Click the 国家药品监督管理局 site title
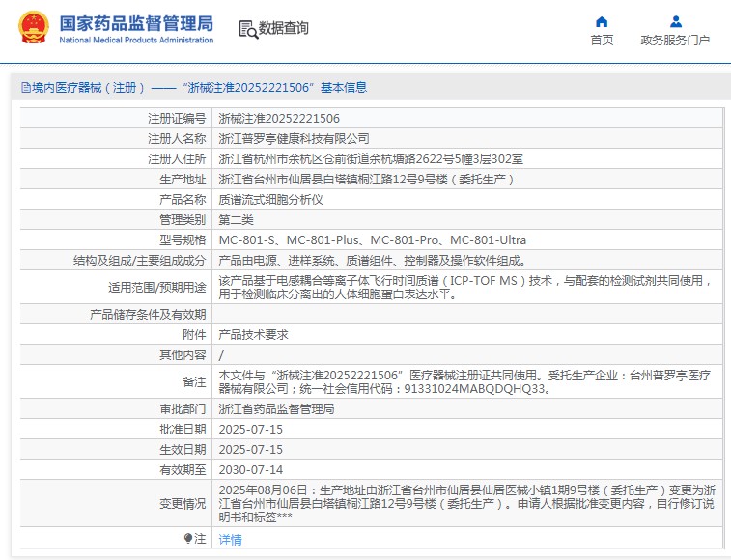The width and height of the screenshot is (731, 560). coord(136,23)
